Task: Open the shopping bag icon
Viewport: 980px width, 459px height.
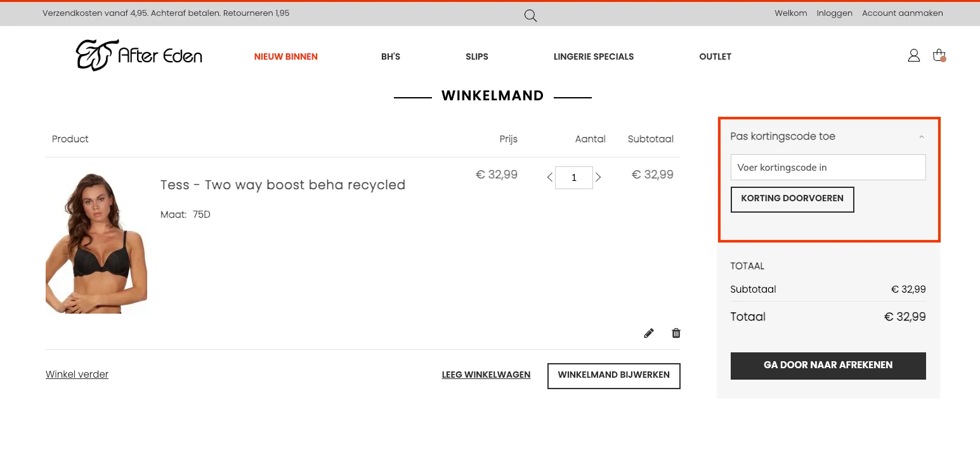Action: [x=939, y=56]
